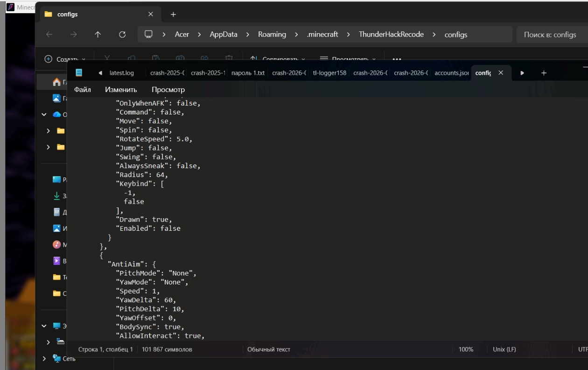Image resolution: width=588 pixels, height=370 pixels.
Task: Close the current config tab
Action: point(501,73)
